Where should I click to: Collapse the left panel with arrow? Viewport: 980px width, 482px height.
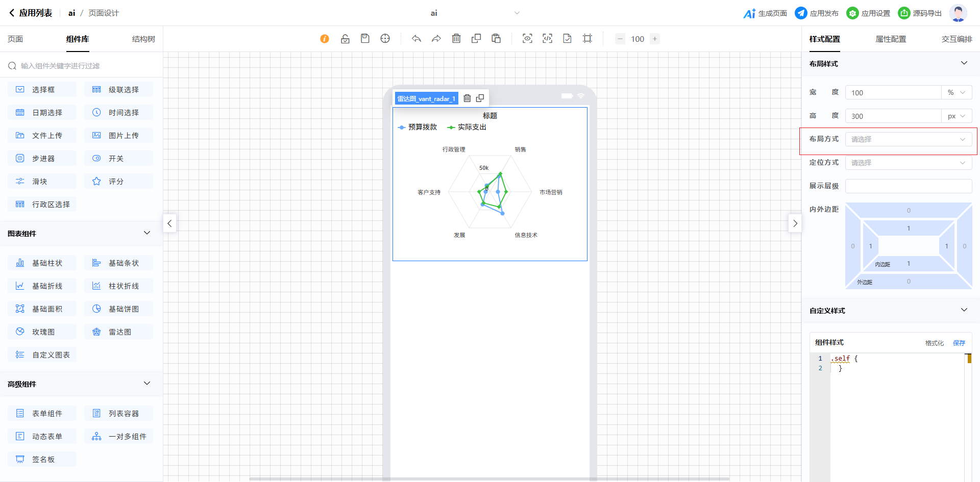(x=170, y=223)
